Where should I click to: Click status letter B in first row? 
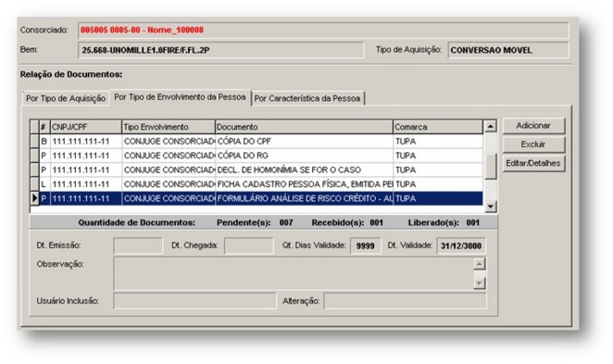(44, 141)
